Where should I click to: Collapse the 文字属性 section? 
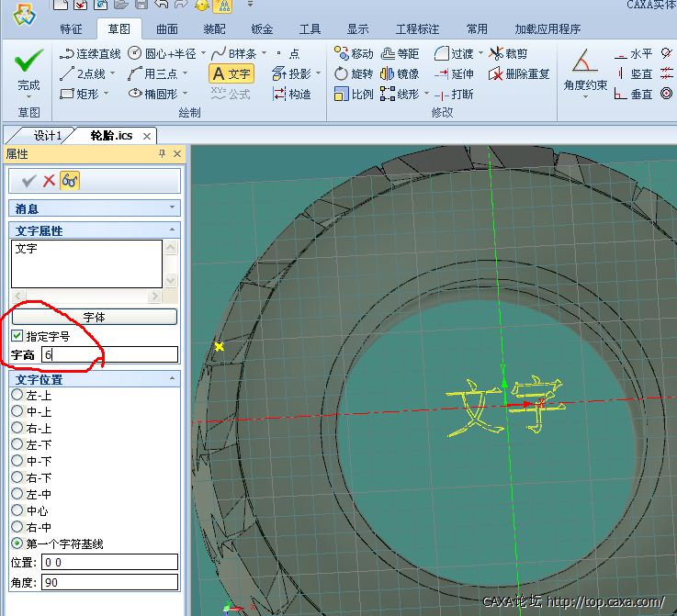(173, 230)
